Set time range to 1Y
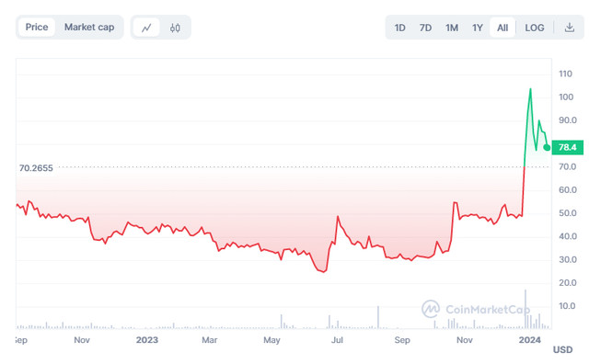 (x=477, y=28)
